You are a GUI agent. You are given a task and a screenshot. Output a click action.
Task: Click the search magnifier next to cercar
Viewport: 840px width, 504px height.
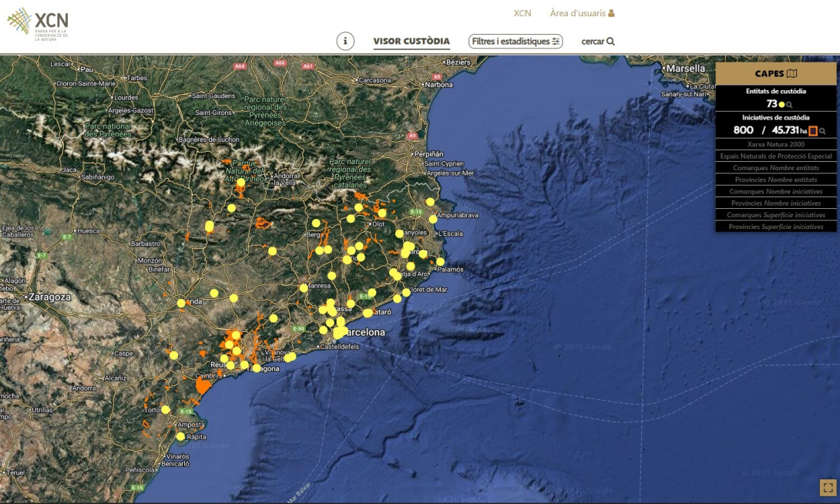pos(610,42)
